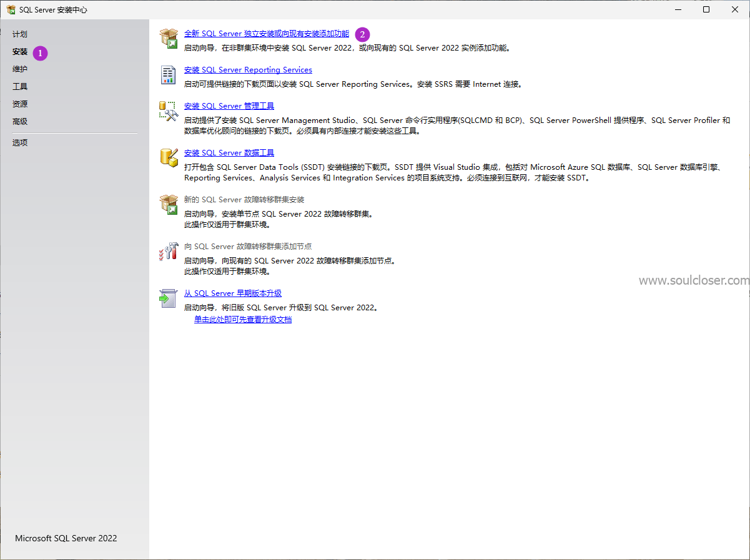Click the new standalone installation box icon
Image resolution: width=750 pixels, height=560 pixels.
[x=169, y=38]
